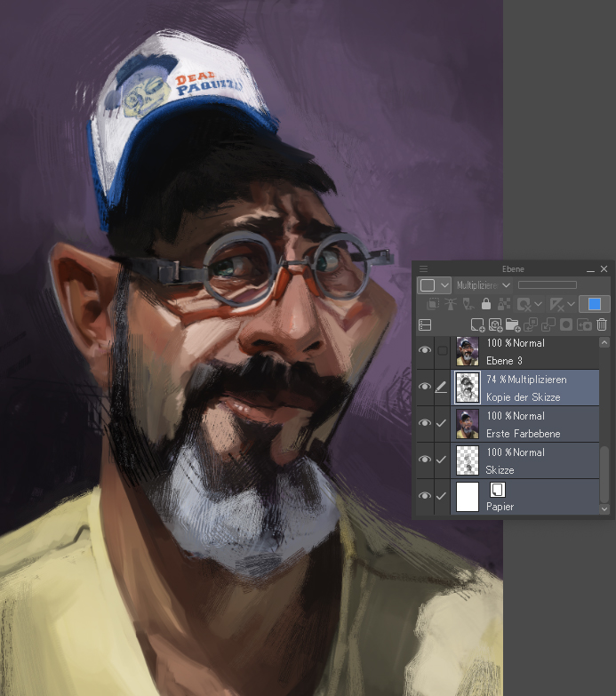Click the lock transparent pixels icon
The width and height of the screenshot is (616, 696).
[x=503, y=304]
